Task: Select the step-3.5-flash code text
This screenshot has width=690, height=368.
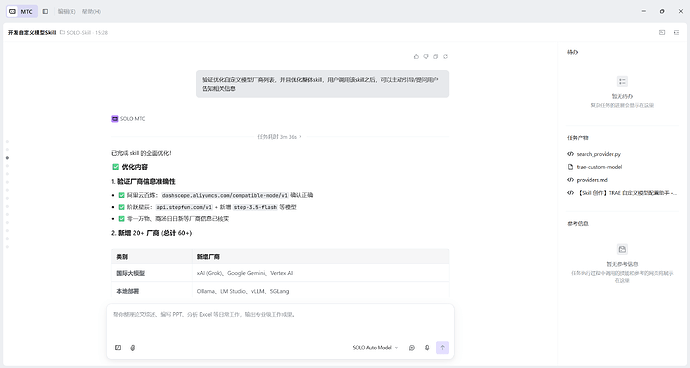Action: [x=255, y=207]
